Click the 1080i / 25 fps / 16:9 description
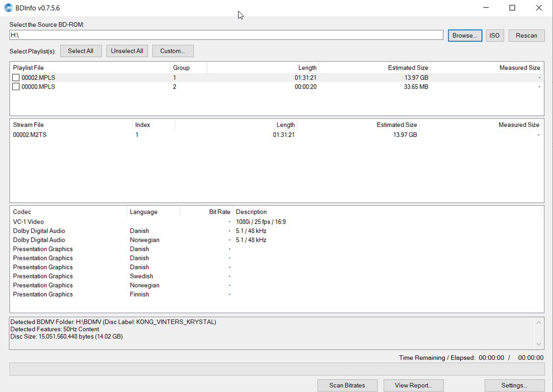Viewport: 553px width, 392px height. click(x=261, y=222)
